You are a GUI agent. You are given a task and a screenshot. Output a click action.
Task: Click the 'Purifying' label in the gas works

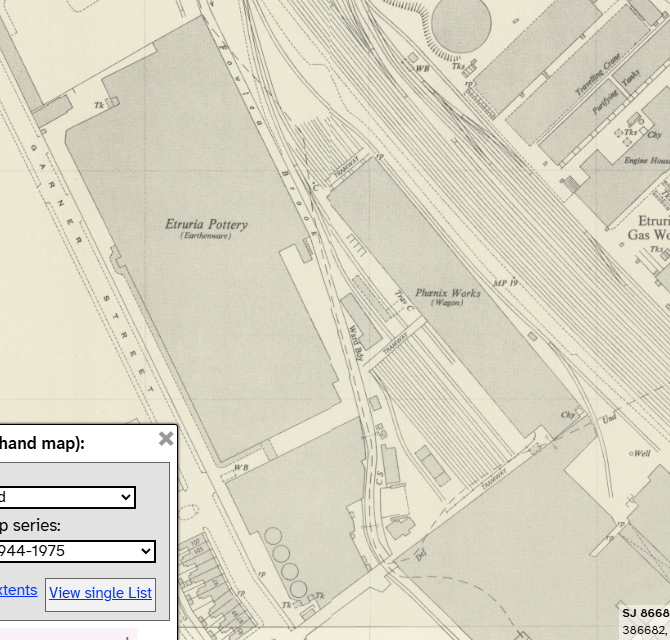click(605, 102)
